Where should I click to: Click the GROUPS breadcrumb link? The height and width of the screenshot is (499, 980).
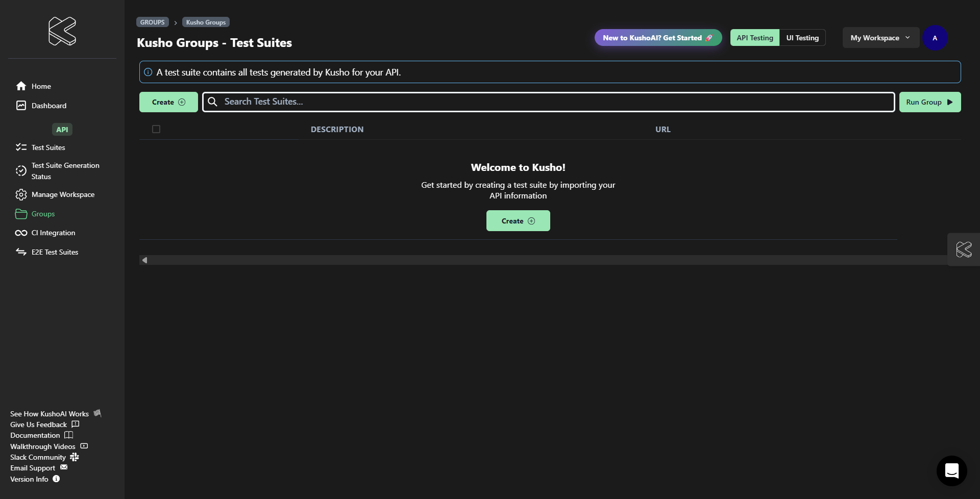tap(152, 22)
